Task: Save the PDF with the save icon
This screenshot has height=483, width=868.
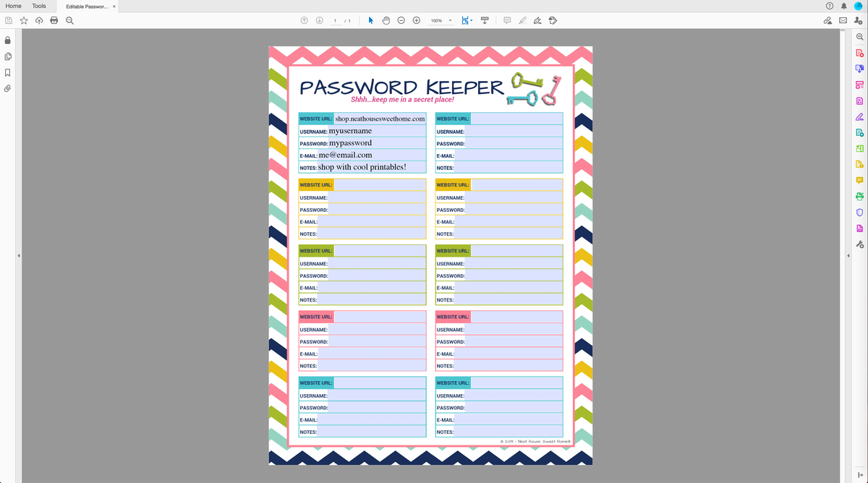Action: [8, 20]
